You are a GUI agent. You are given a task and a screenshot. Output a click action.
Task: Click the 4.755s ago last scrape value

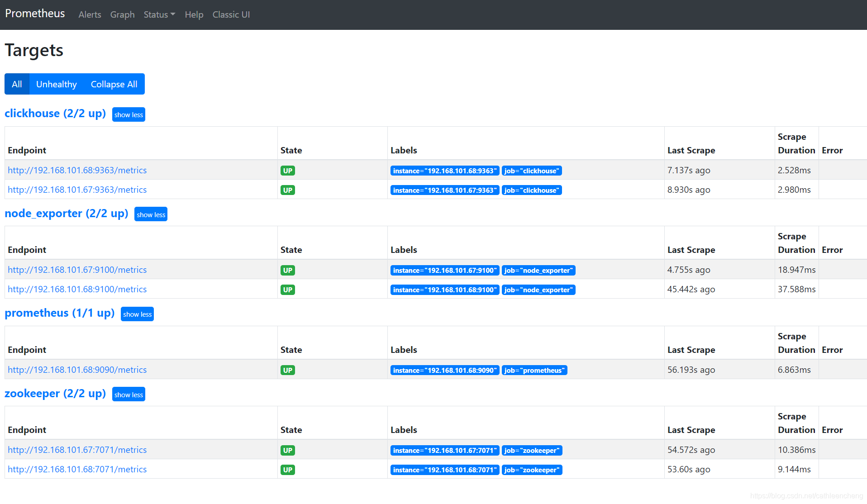[689, 270]
